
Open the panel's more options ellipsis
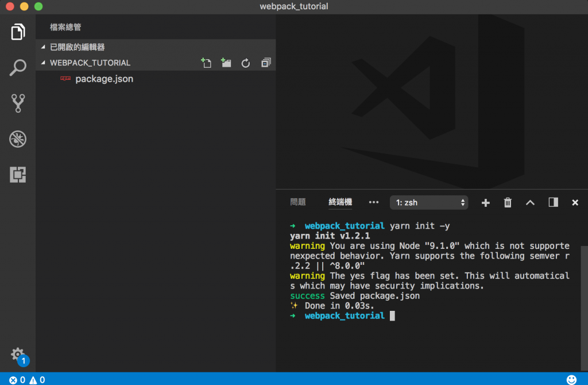[373, 202]
